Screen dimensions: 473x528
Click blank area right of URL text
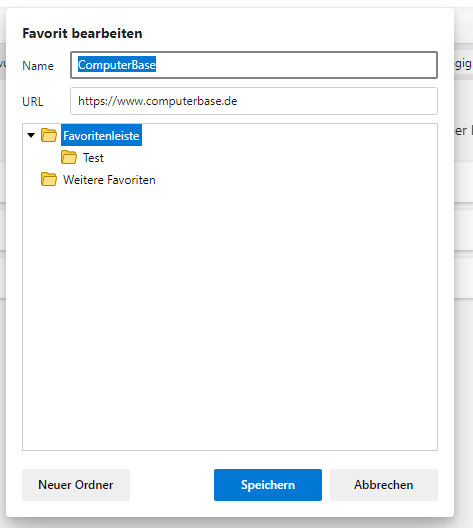tap(337, 101)
